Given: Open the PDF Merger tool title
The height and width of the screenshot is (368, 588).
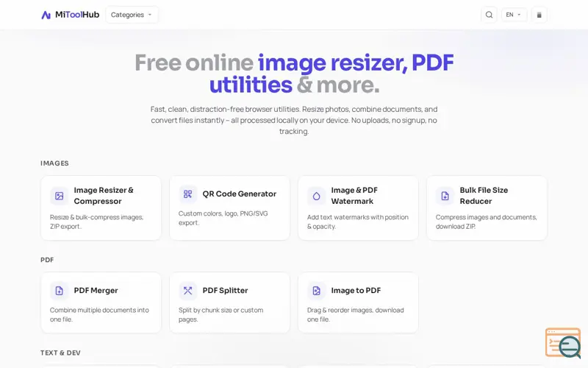Looking at the screenshot, I should coord(96,290).
